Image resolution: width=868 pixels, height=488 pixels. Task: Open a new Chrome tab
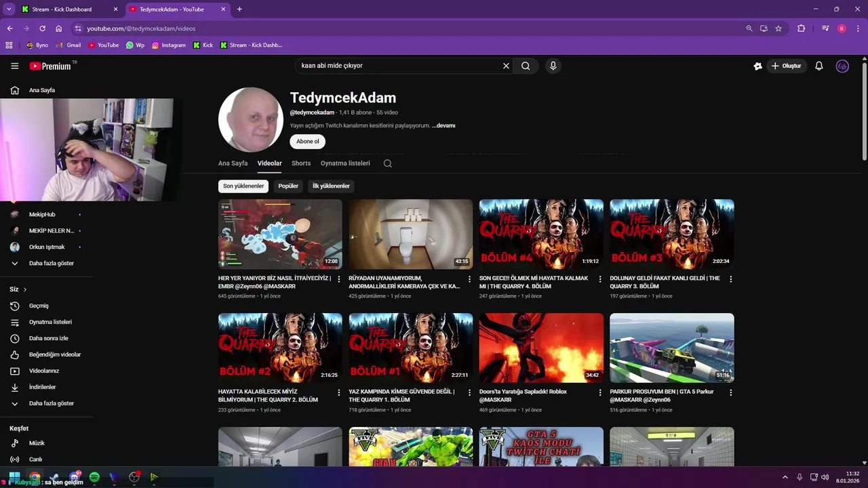coord(239,9)
